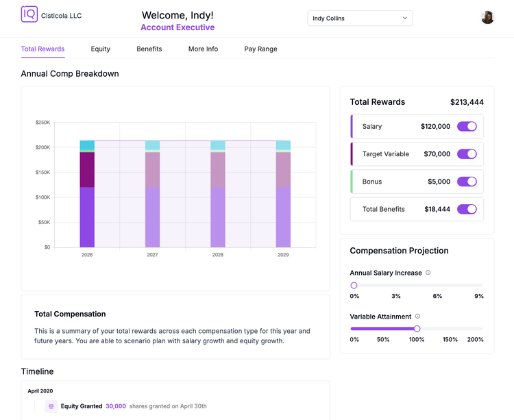Open the Benefits tab

(x=149, y=49)
